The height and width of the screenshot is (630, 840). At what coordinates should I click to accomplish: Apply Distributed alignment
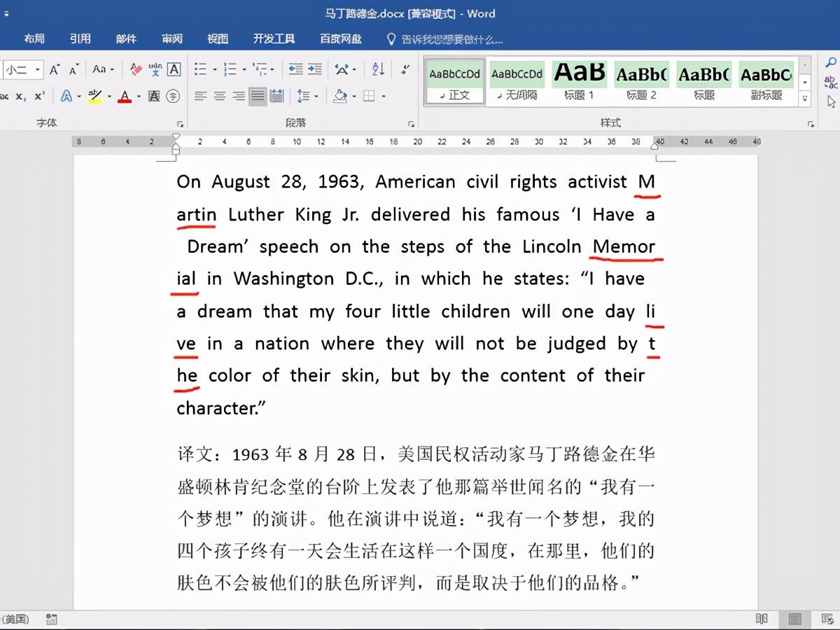pos(276,96)
